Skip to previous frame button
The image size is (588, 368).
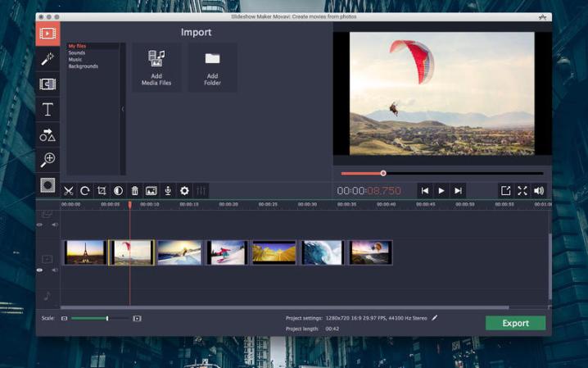(x=425, y=191)
